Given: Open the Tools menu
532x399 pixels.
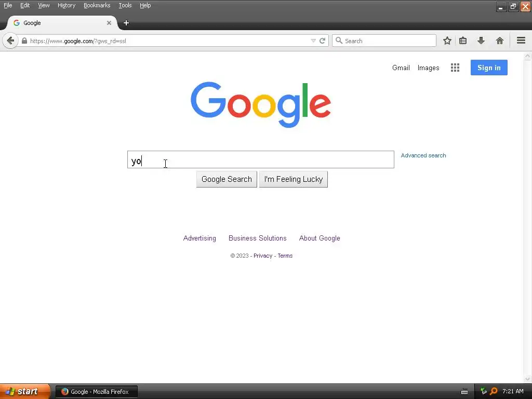Looking at the screenshot, I should pyautogui.click(x=125, y=5).
